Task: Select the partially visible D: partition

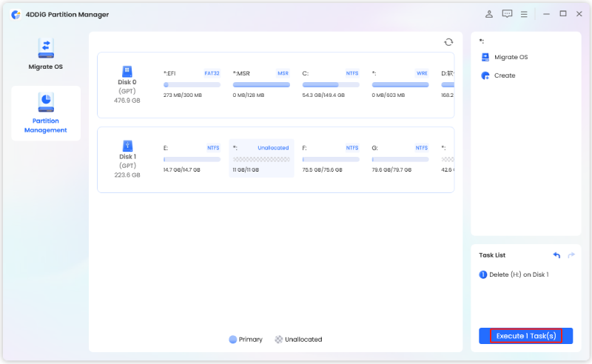Action: (x=448, y=84)
